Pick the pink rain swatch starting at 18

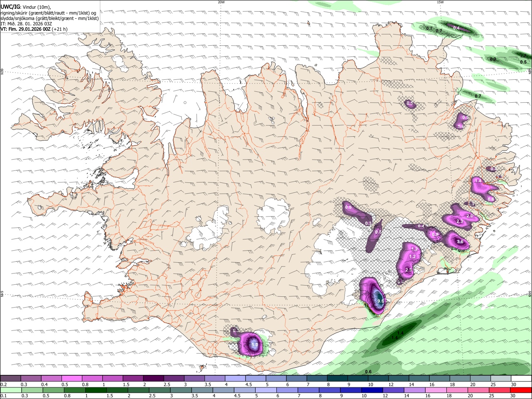click(x=457, y=390)
